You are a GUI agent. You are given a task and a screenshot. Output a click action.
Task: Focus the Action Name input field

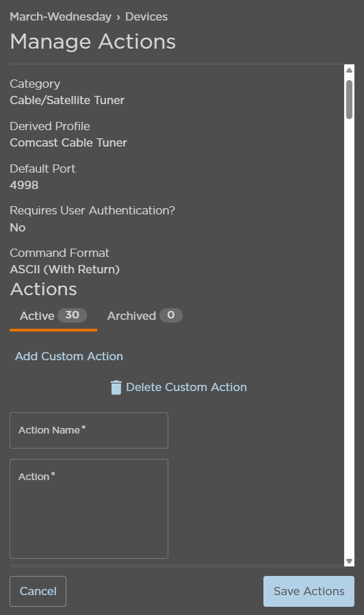(x=89, y=430)
